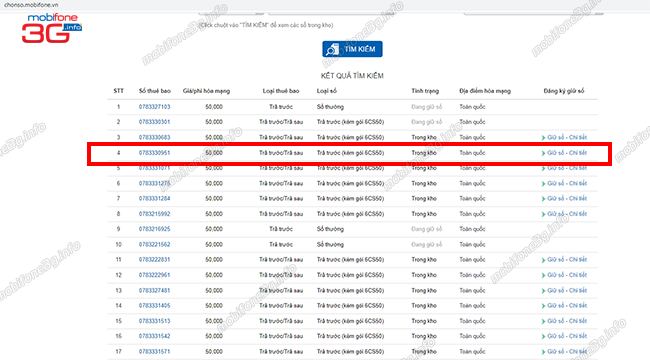Click Giữ số - Chi tiết for row 16
This screenshot has height=360, width=650.
click(x=564, y=336)
